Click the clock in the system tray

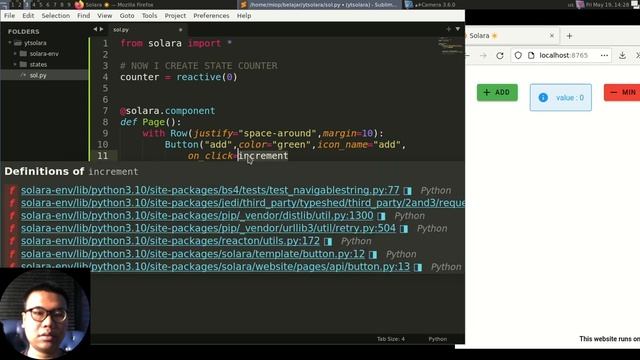607,4
